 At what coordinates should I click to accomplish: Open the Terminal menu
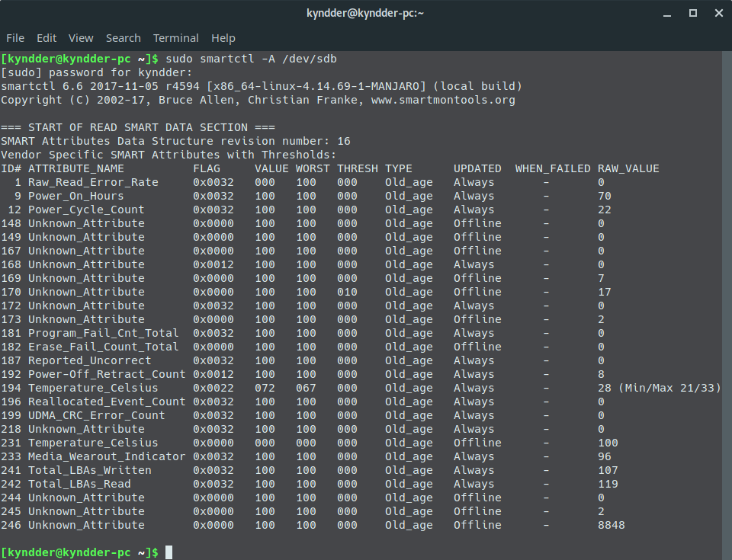point(176,38)
